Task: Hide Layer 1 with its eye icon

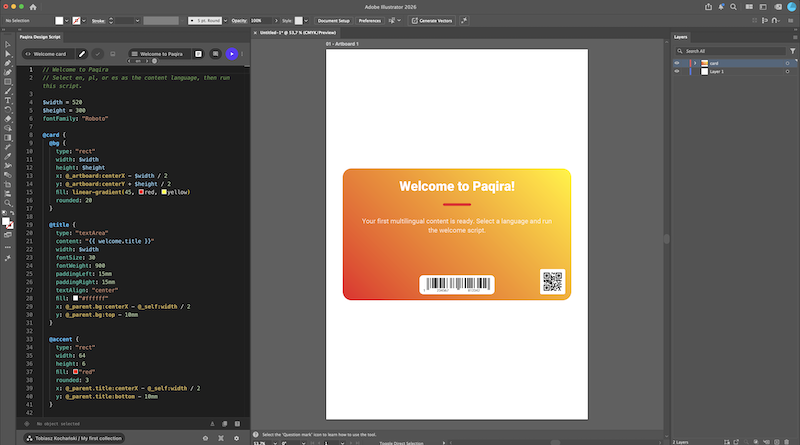Action: point(677,71)
